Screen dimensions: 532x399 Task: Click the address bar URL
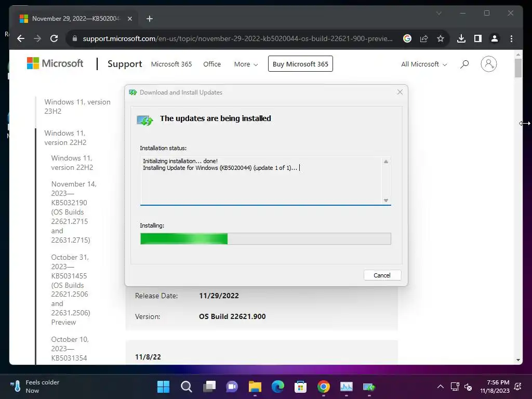[x=237, y=38]
